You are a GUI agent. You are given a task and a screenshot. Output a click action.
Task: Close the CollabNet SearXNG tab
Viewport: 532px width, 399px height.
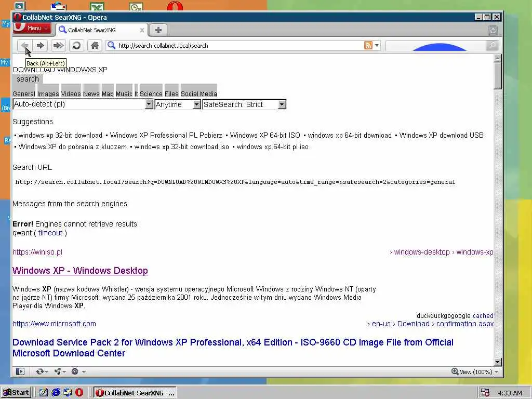(x=142, y=30)
